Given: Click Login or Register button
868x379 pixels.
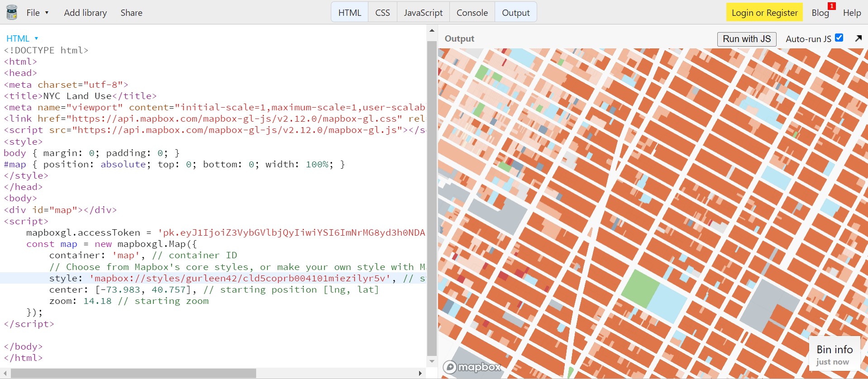Looking at the screenshot, I should point(764,13).
